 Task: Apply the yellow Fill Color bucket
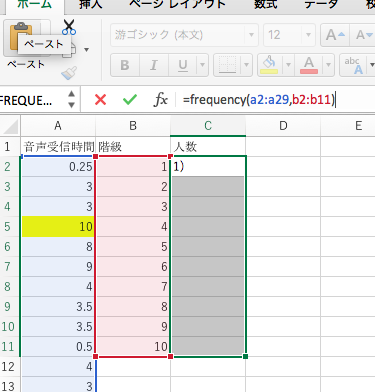(x=269, y=65)
